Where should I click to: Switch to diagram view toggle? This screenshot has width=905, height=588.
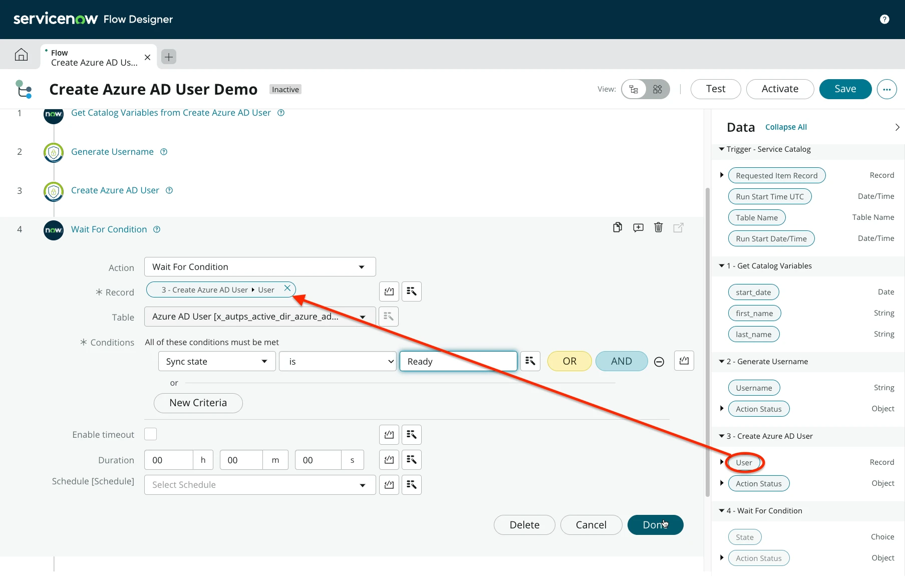tap(657, 89)
